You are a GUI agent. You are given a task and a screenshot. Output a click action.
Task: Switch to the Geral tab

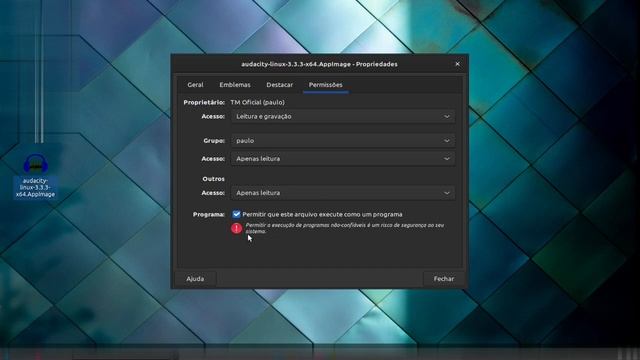pos(195,85)
